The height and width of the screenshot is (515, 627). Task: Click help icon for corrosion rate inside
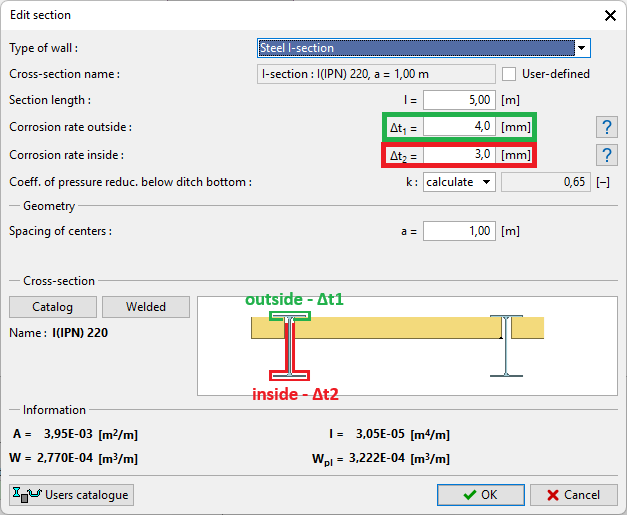[605, 155]
